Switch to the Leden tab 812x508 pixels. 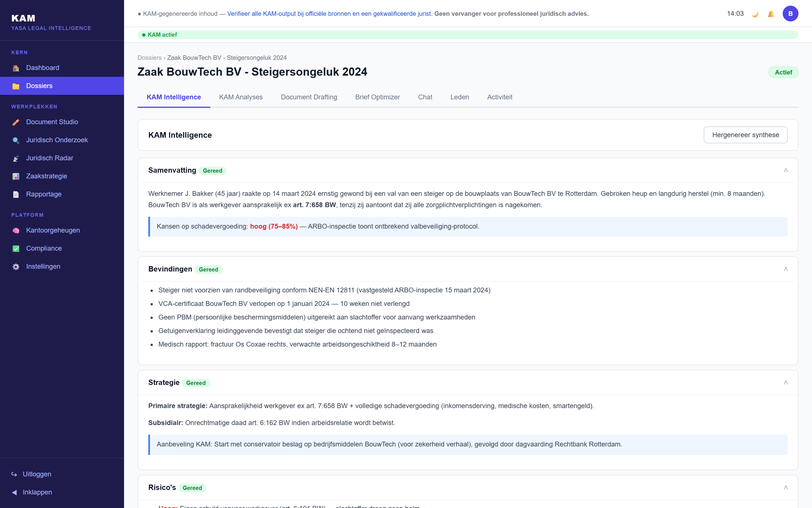click(460, 97)
